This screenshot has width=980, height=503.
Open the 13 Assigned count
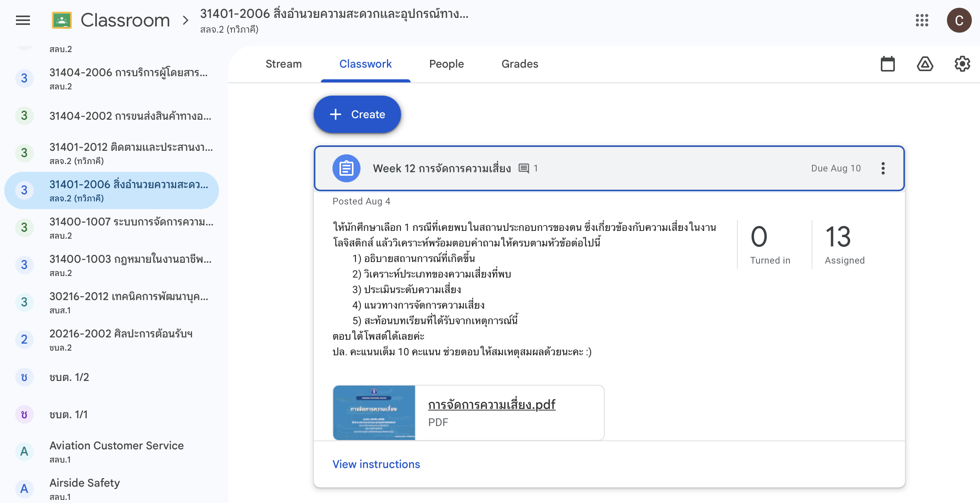[x=844, y=245]
